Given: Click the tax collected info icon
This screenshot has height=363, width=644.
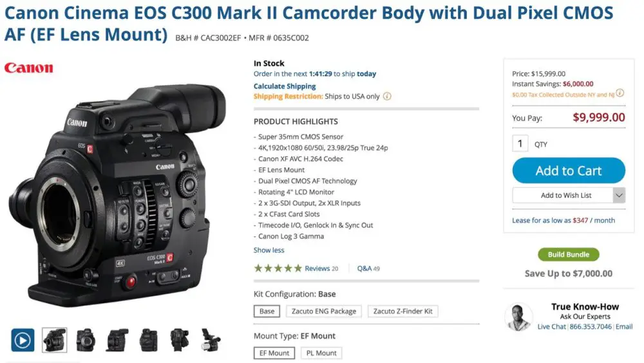Looking at the screenshot, I should click(620, 93).
